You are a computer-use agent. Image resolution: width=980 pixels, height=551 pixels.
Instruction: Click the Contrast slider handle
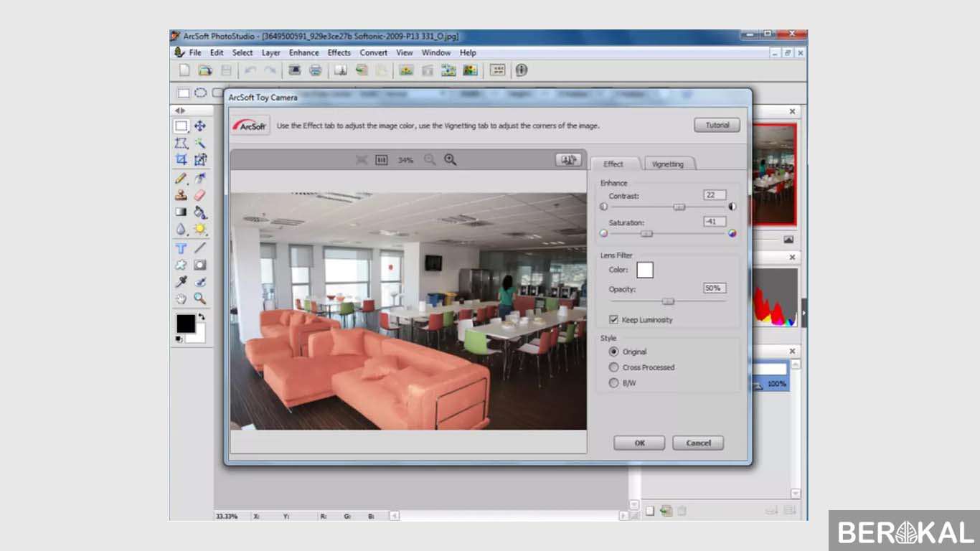679,207
